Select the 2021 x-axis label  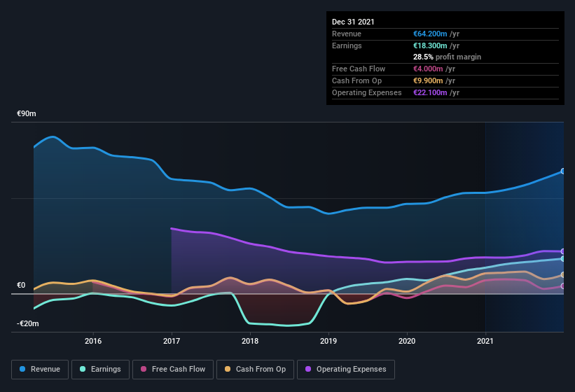pyautogui.click(x=485, y=341)
